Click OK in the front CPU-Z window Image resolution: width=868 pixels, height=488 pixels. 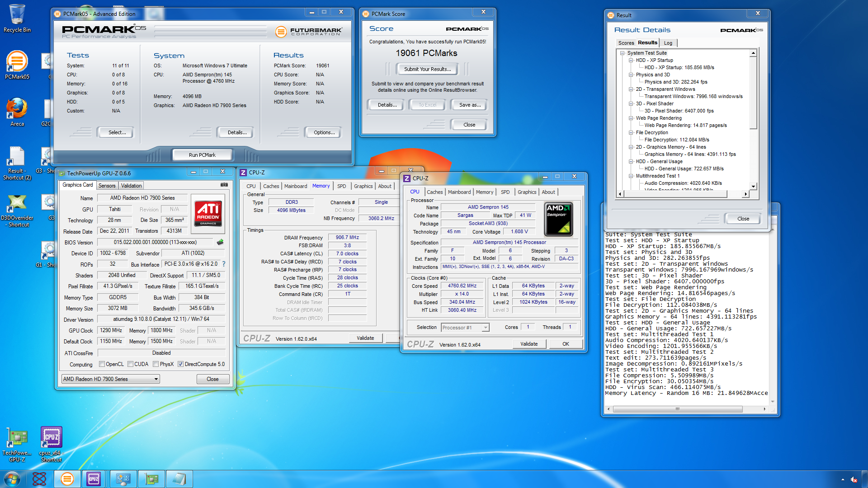pyautogui.click(x=566, y=344)
